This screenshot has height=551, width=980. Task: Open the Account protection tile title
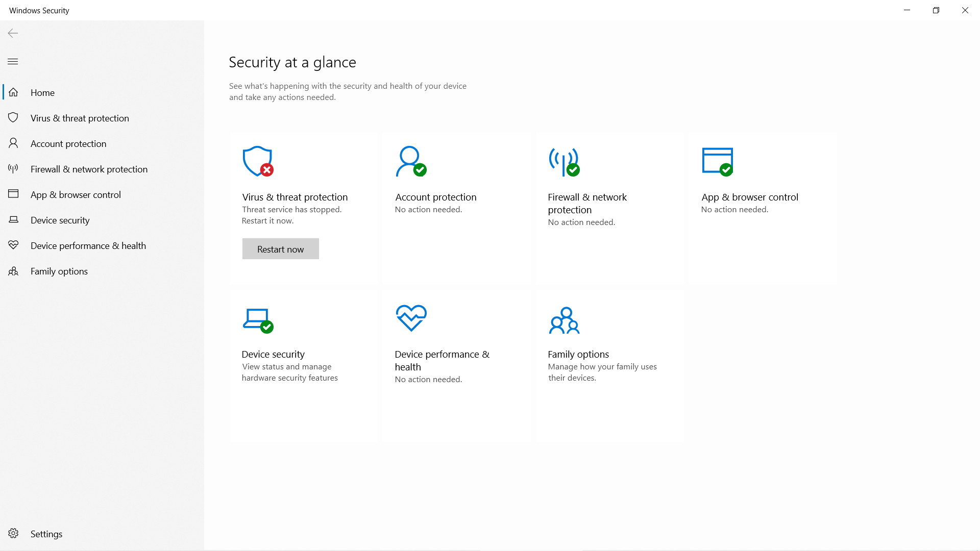[436, 197]
